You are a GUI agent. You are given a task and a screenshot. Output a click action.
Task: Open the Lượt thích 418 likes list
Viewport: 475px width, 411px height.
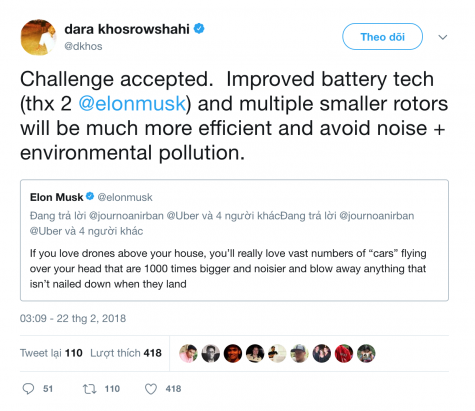click(126, 353)
